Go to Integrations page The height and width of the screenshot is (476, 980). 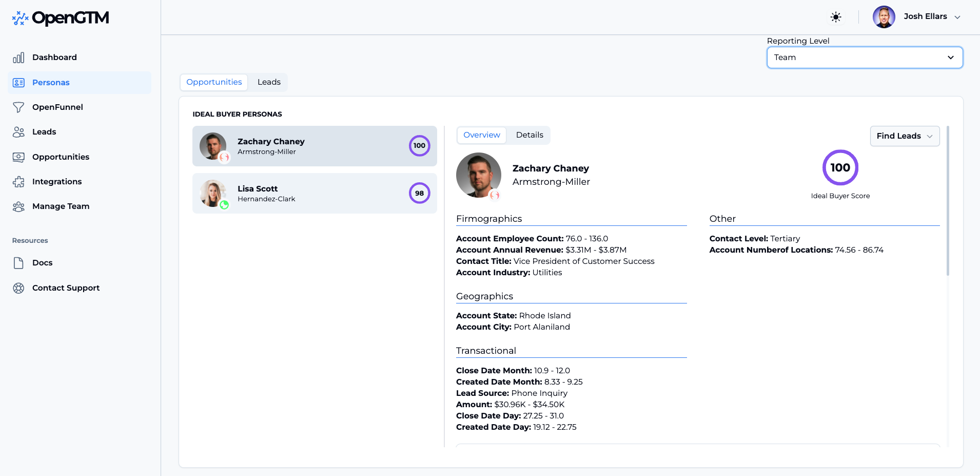pyautogui.click(x=80, y=182)
